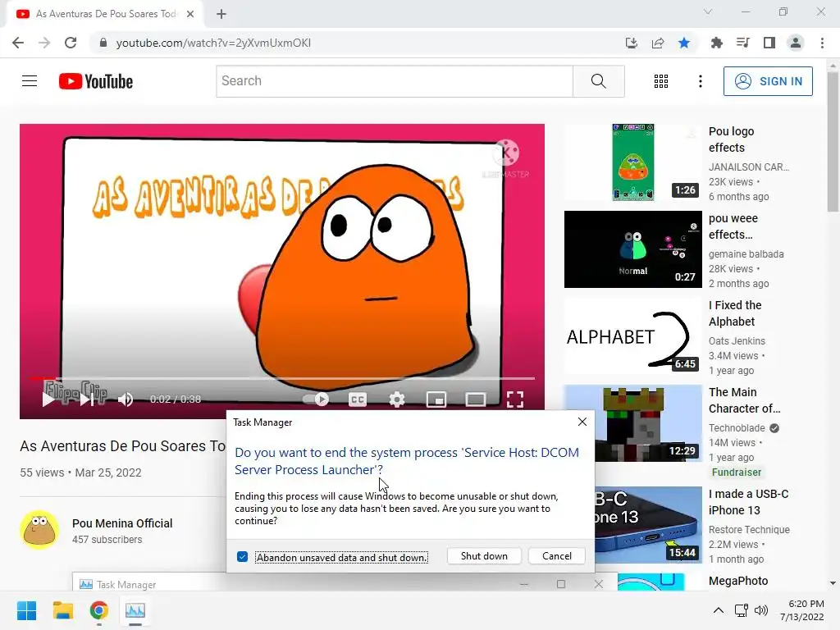Go forward with the browser arrow
This screenshot has width=840, height=630.
click(44, 43)
